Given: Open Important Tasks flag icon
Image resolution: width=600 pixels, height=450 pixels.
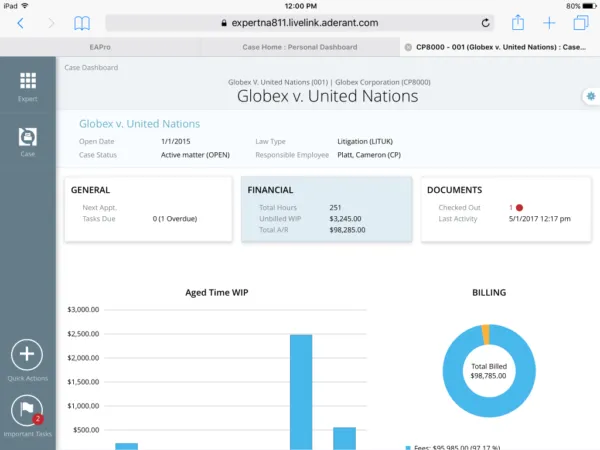Looking at the screenshot, I should [x=27, y=411].
